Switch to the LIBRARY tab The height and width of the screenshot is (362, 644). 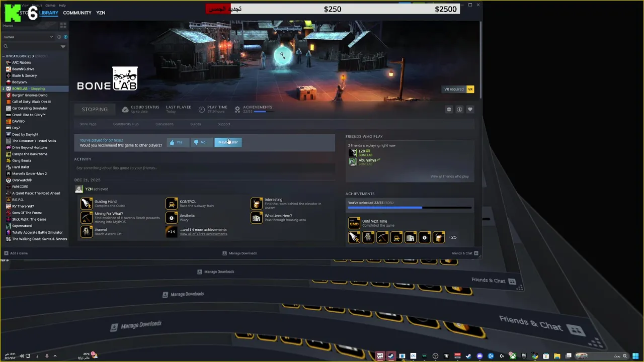tap(49, 13)
